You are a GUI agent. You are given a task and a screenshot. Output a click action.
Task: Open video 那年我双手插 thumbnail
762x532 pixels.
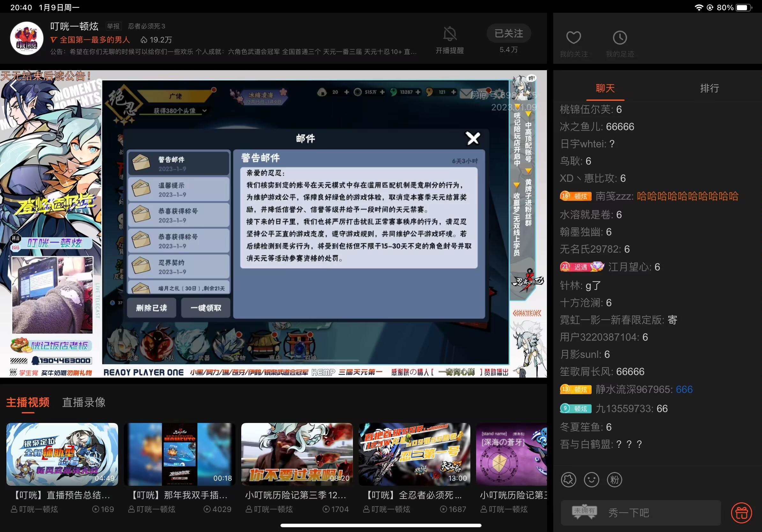[x=180, y=454]
